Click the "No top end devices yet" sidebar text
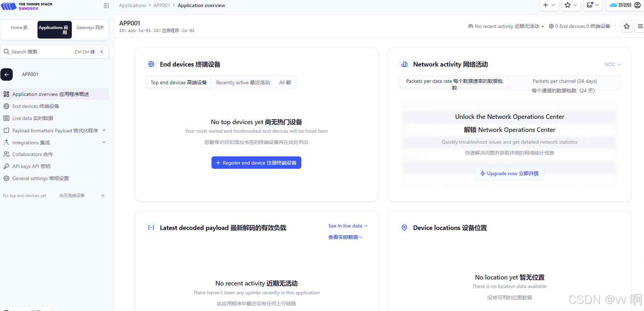The height and width of the screenshot is (311, 644). click(x=24, y=196)
